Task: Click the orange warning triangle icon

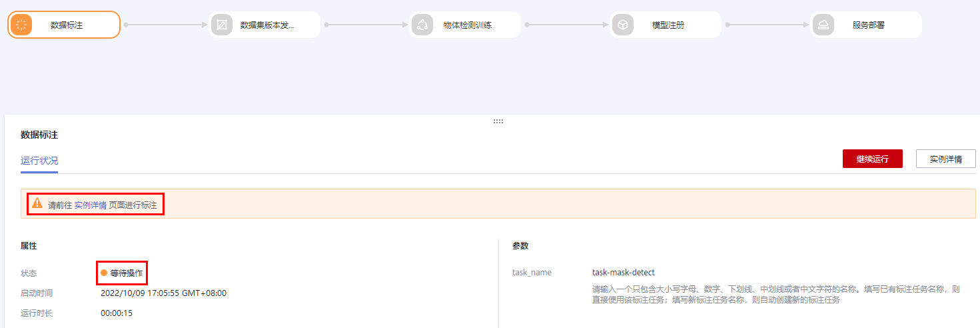Action: click(x=37, y=203)
